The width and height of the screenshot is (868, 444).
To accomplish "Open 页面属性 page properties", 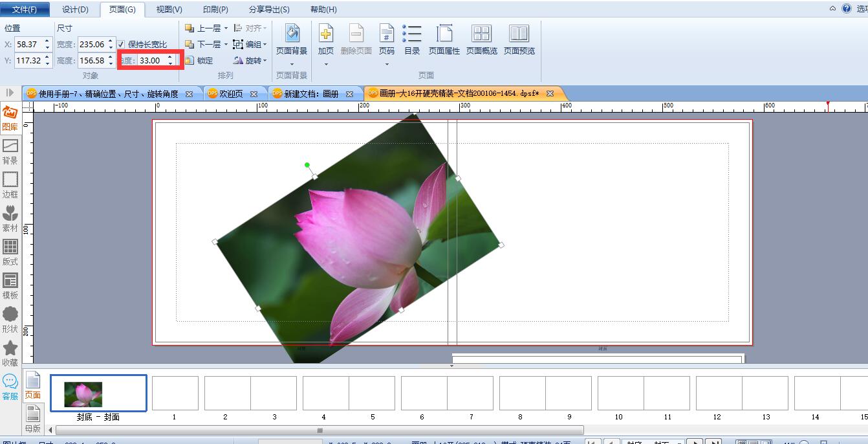I will point(444,39).
